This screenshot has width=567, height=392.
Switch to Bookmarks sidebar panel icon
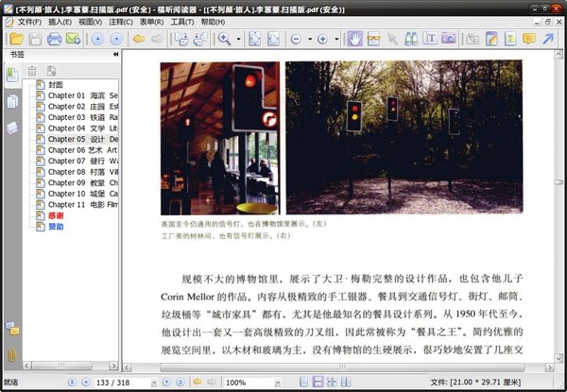tap(12, 75)
